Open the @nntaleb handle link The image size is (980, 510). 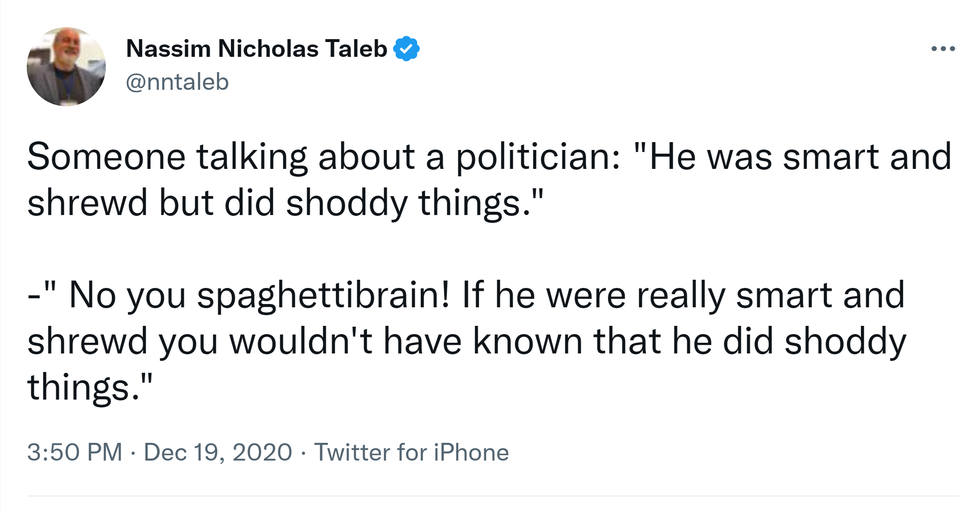177,82
